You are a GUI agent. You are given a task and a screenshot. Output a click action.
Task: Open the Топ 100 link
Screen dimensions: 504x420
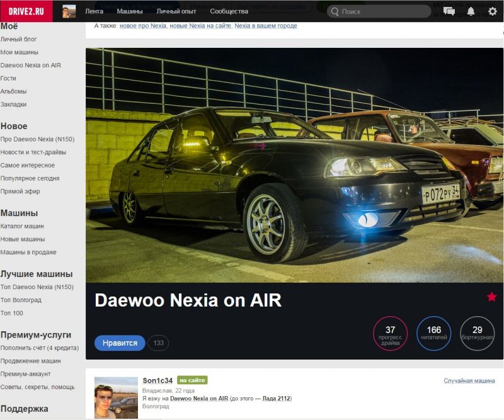click(x=11, y=313)
